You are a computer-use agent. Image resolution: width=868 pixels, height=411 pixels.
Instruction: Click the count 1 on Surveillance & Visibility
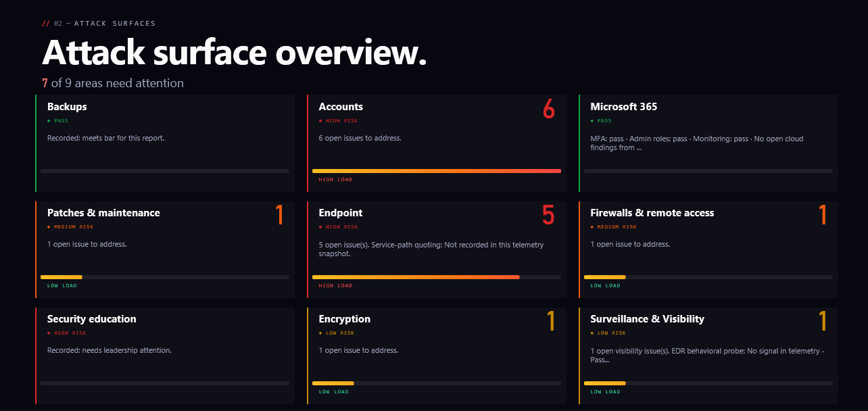pos(823,321)
